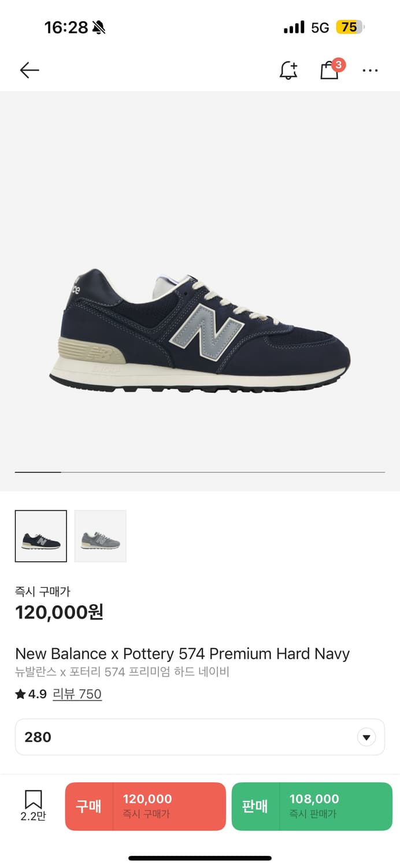
Task: Select the navy shoe thumbnail
Action: 41,536
